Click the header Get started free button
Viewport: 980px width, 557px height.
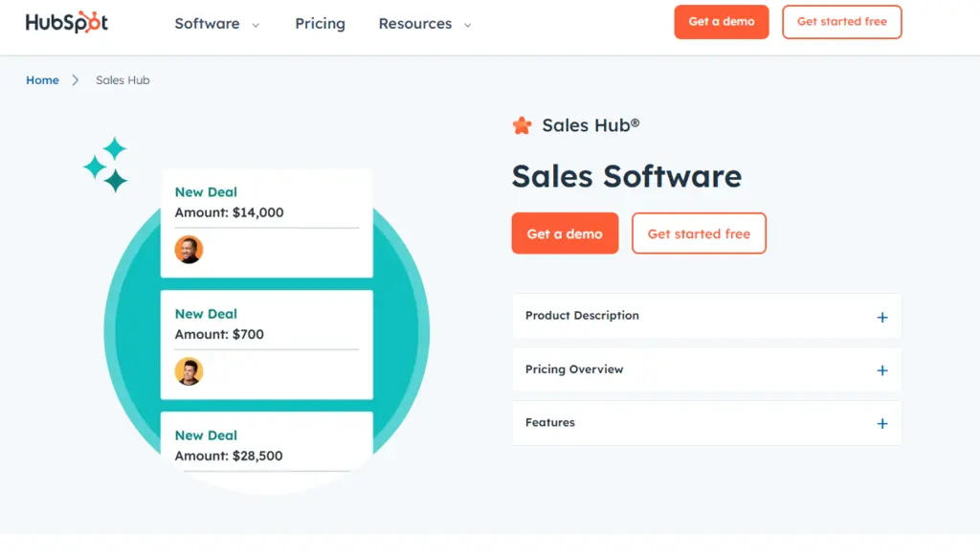click(x=842, y=22)
